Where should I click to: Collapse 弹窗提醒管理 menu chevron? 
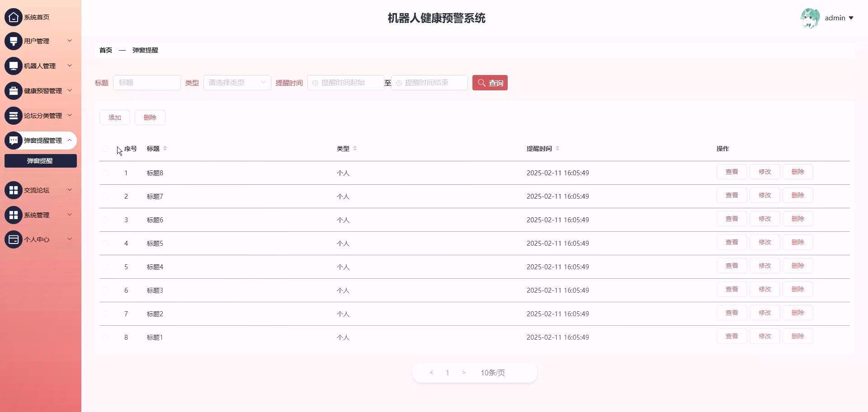tap(70, 140)
